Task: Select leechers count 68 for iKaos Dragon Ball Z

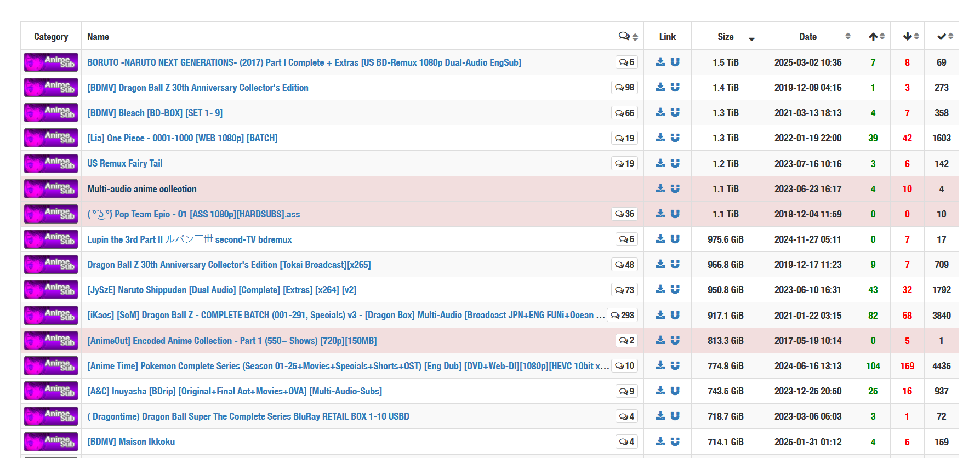Action: tap(907, 316)
